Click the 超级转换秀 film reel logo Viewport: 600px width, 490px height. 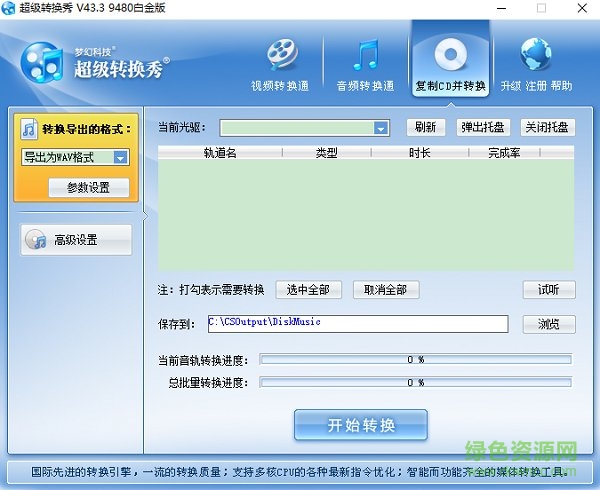click(42, 65)
